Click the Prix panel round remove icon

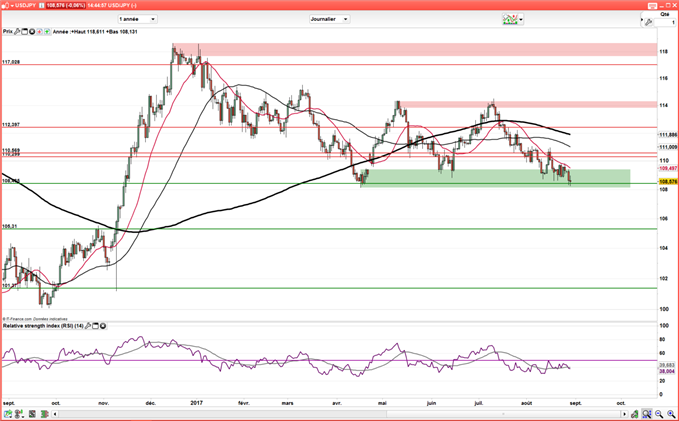32,32
